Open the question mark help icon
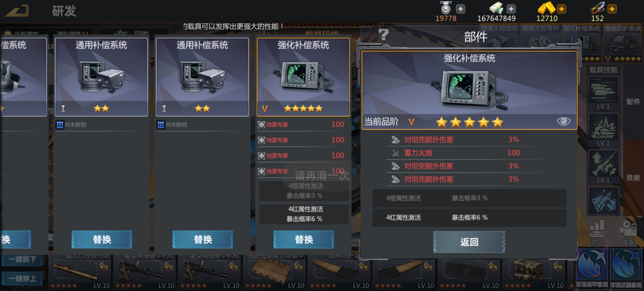The width and height of the screenshot is (644, 291). coord(384,34)
